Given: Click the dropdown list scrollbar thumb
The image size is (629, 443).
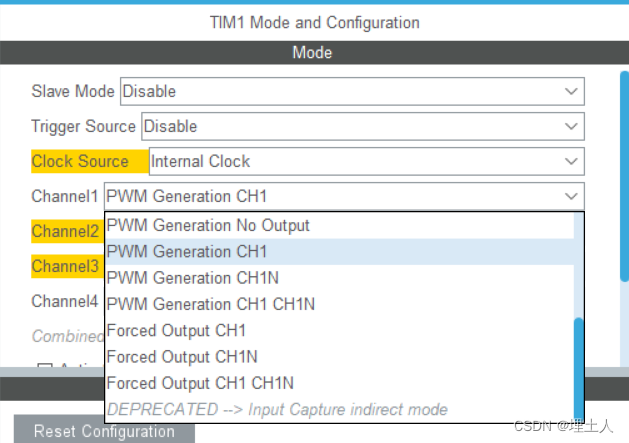Looking at the screenshot, I should click(x=578, y=369).
